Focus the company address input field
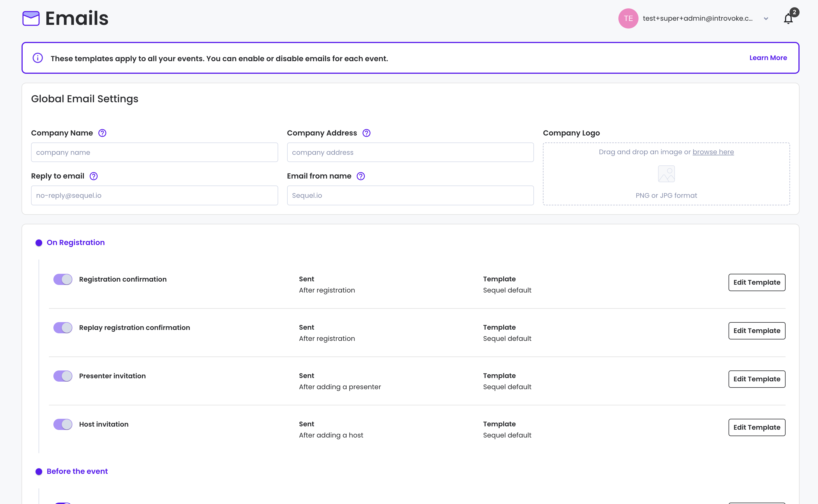The width and height of the screenshot is (818, 504). 410,152
